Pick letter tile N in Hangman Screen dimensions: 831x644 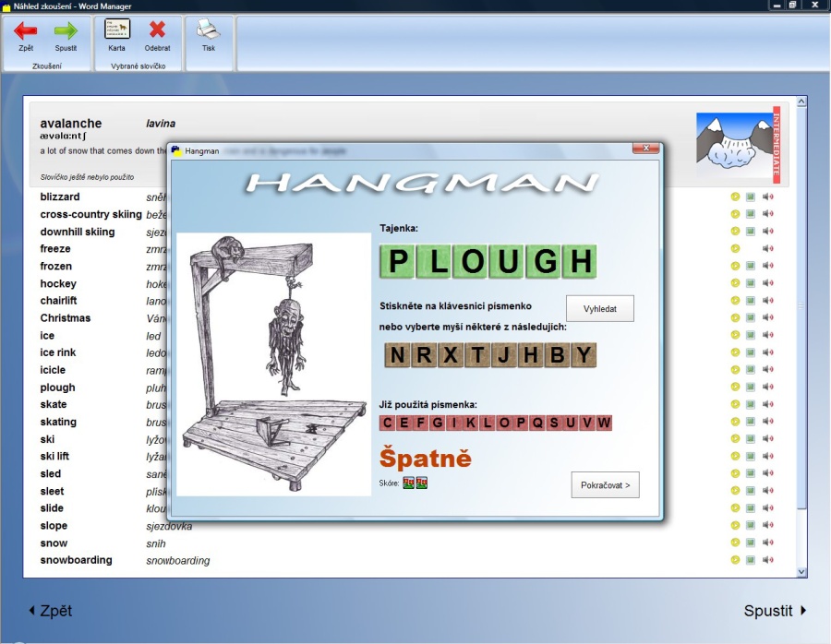(397, 355)
